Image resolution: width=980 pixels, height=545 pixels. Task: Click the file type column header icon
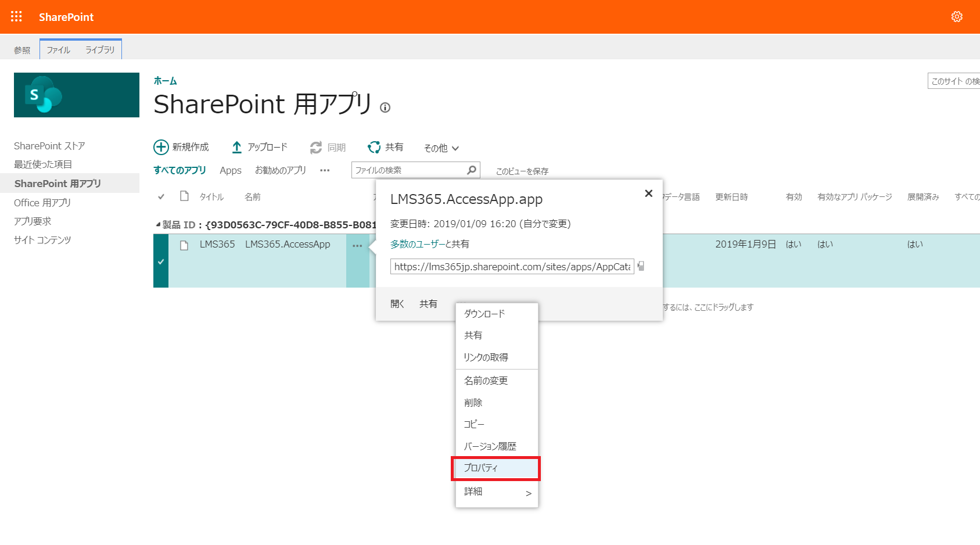tap(184, 196)
